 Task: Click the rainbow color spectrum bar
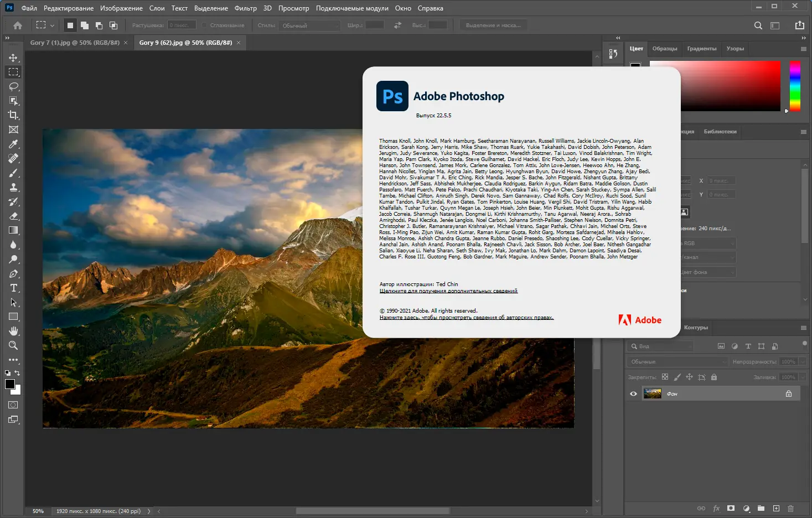click(795, 86)
